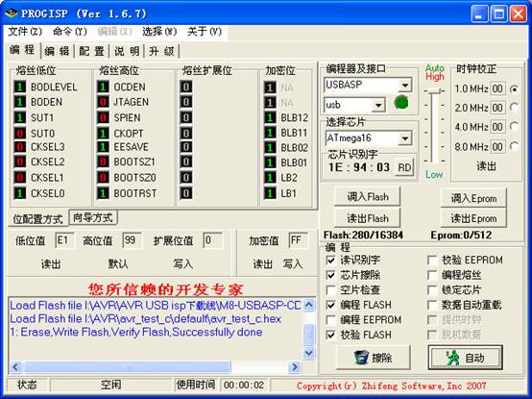Open the 选择 menu
This screenshot has width=532, height=399.
pos(159,32)
